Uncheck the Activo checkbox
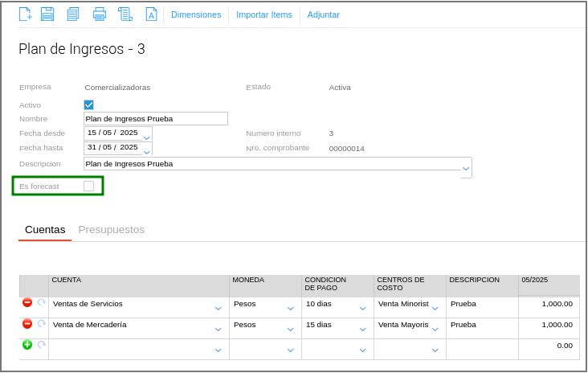The image size is (588, 373). [x=89, y=105]
